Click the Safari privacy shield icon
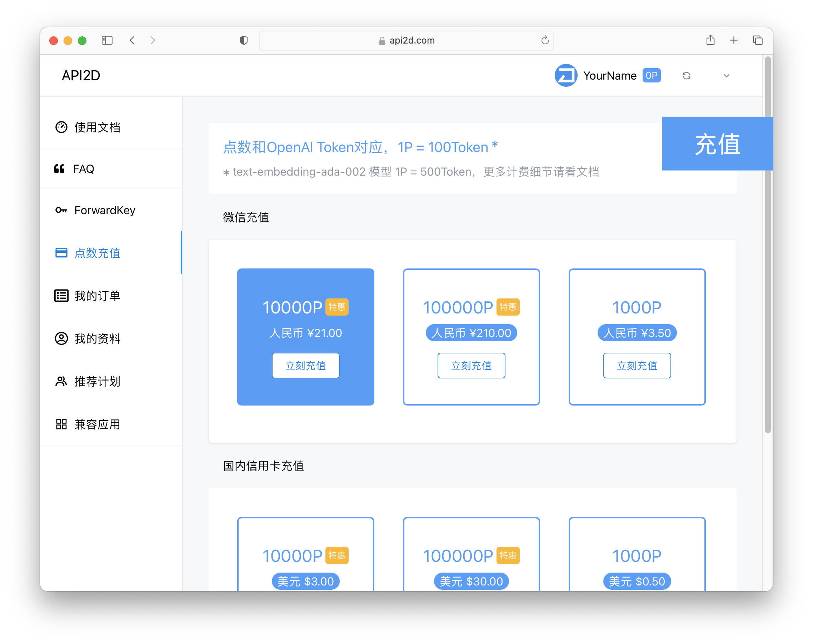The height and width of the screenshot is (644, 813). (244, 40)
